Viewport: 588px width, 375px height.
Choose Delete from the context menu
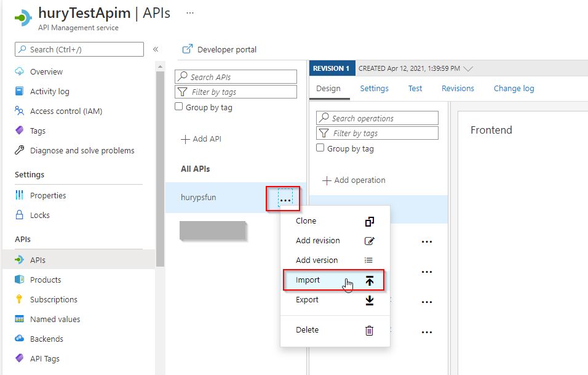coord(335,330)
